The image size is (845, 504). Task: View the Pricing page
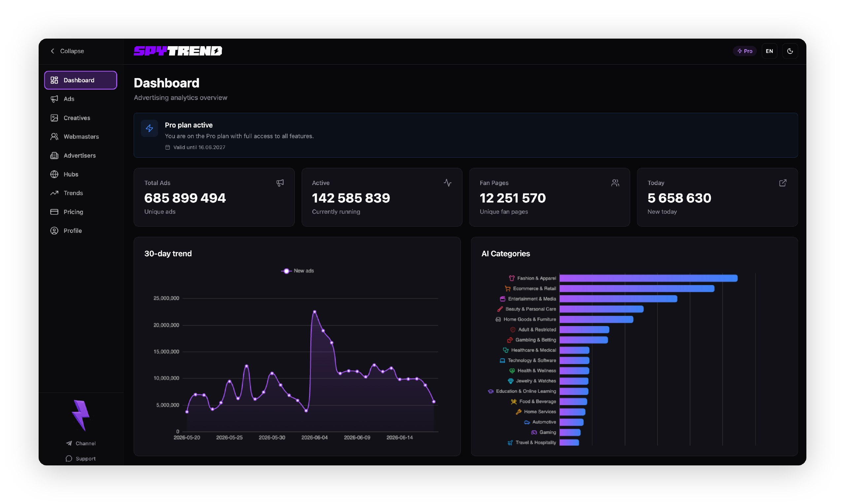coord(81,212)
